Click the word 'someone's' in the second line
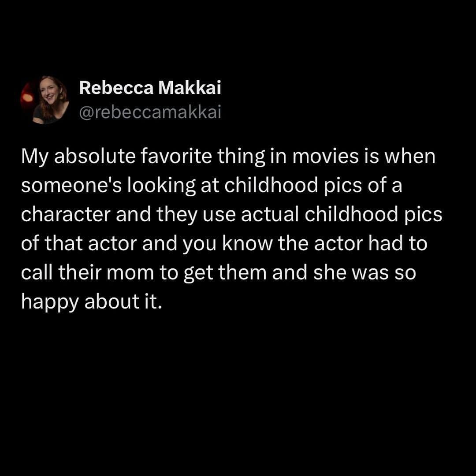The height and width of the screenshot is (476, 476). pyautogui.click(x=71, y=186)
